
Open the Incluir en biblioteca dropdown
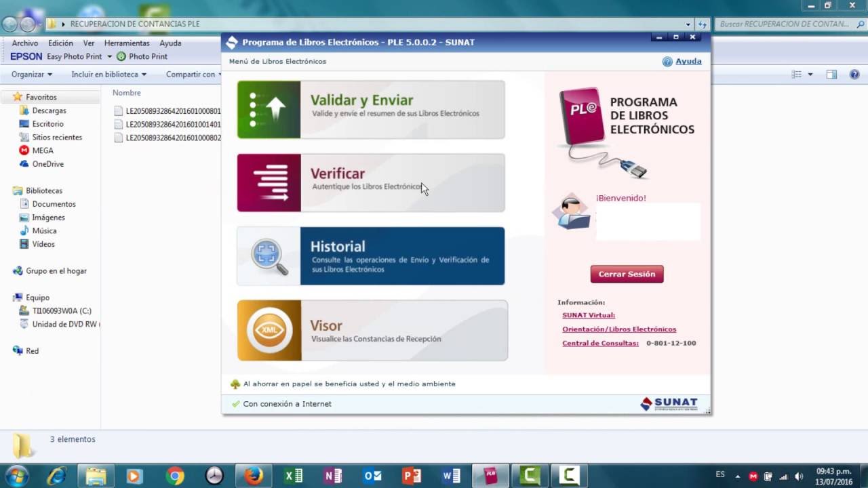pos(109,75)
